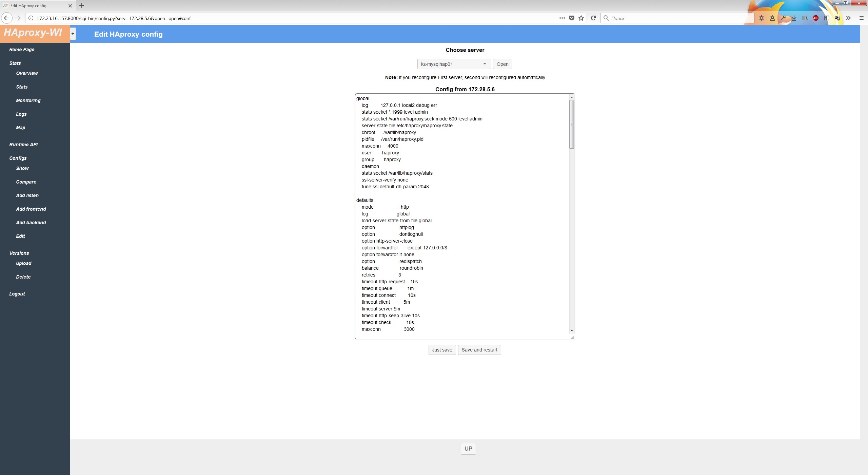The height and width of the screenshot is (475, 868).
Task: Open the Configs section heading
Action: [x=18, y=158]
